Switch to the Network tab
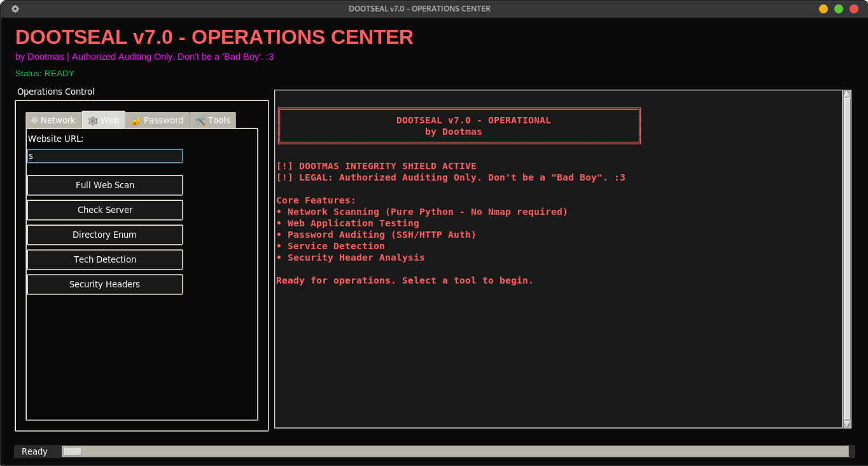868x466 pixels. click(54, 120)
